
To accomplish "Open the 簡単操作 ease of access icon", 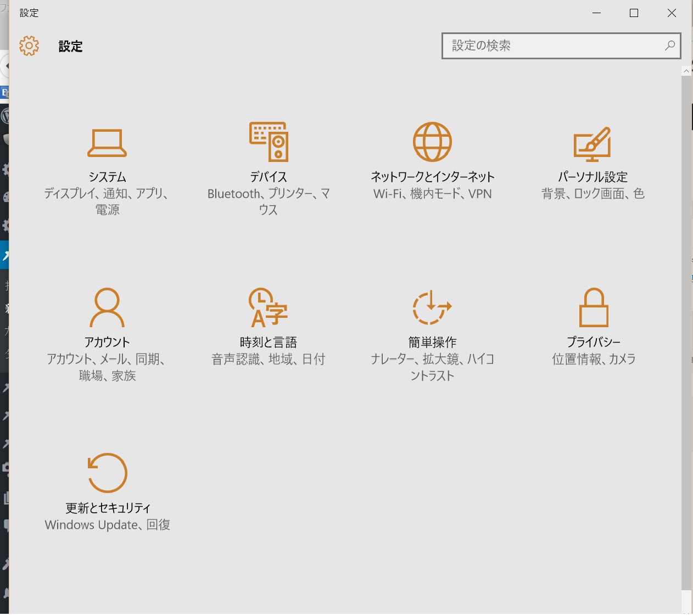I will (432, 307).
